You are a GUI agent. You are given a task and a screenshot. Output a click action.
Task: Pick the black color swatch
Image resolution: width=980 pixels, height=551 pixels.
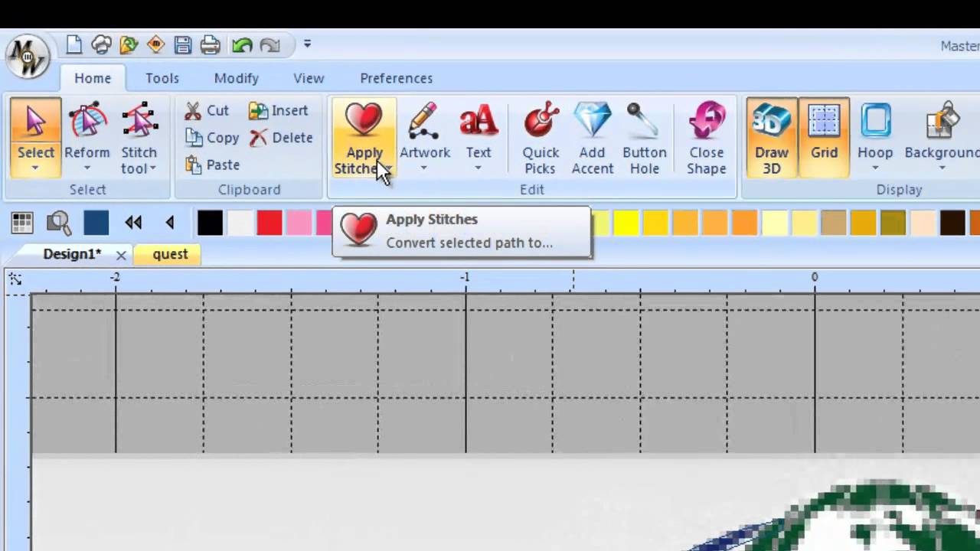click(x=210, y=223)
